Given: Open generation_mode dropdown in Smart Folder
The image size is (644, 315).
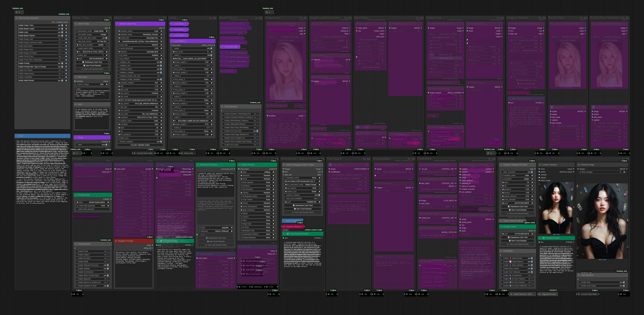Looking at the screenshot, I should coord(92,31).
